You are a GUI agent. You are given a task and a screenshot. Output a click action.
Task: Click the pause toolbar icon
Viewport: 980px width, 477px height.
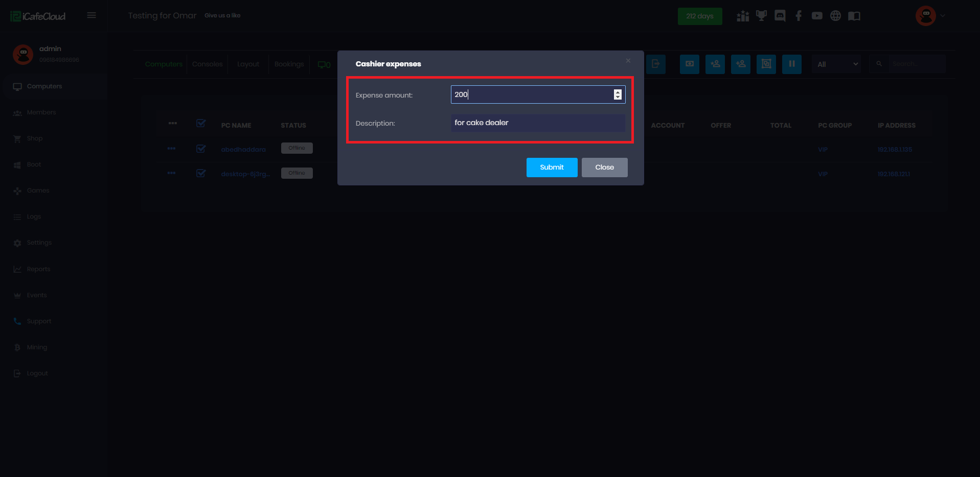click(792, 64)
